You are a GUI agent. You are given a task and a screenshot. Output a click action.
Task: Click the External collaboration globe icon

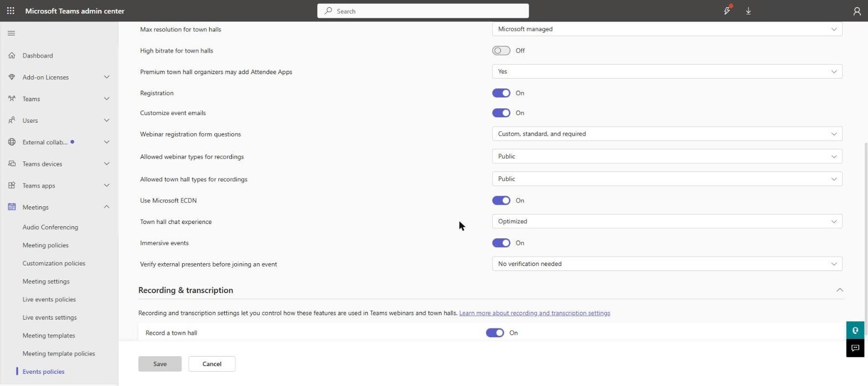pos(12,142)
